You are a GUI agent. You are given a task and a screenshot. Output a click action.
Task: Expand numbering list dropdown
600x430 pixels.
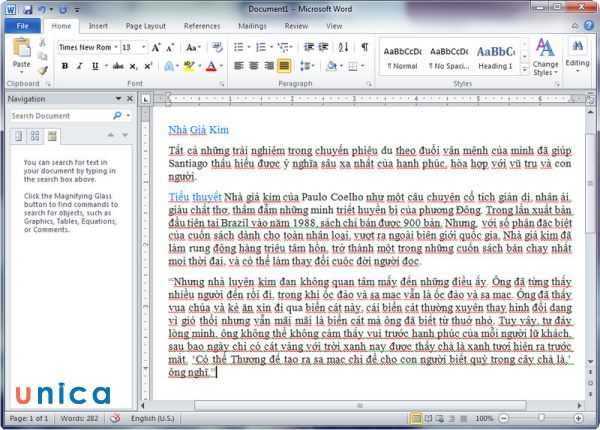click(271, 47)
